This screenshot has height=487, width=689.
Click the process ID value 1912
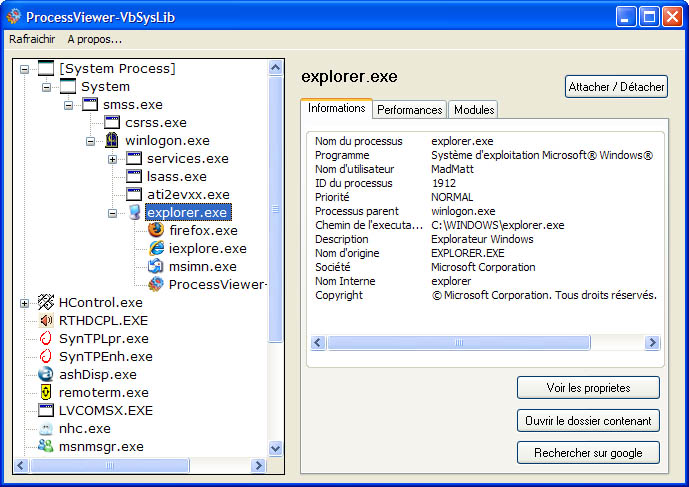click(444, 183)
